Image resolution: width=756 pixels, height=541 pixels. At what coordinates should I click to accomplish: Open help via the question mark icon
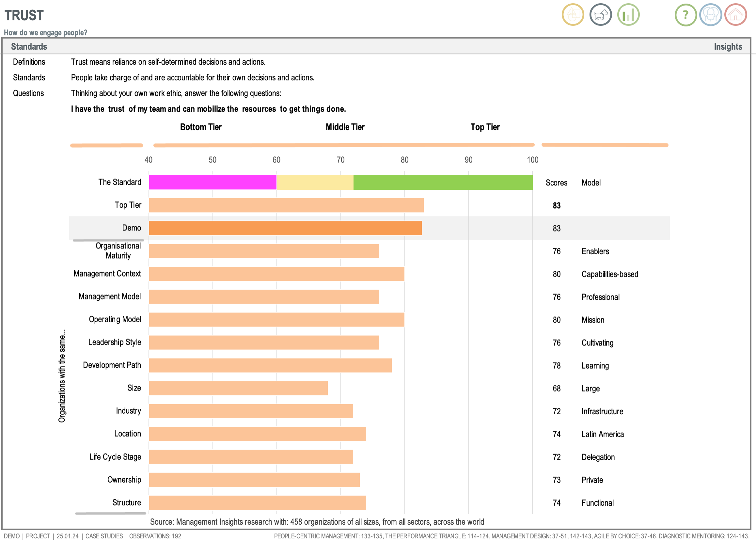pos(685,15)
